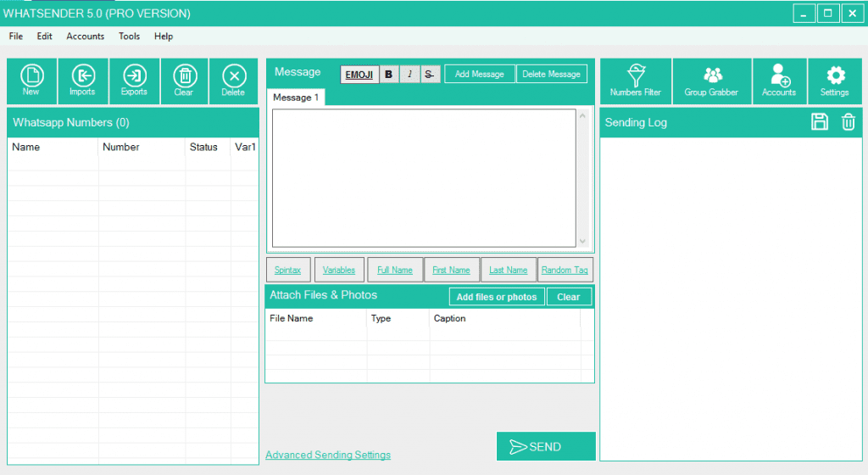Save the sending log
This screenshot has height=475, width=868.
pos(820,122)
